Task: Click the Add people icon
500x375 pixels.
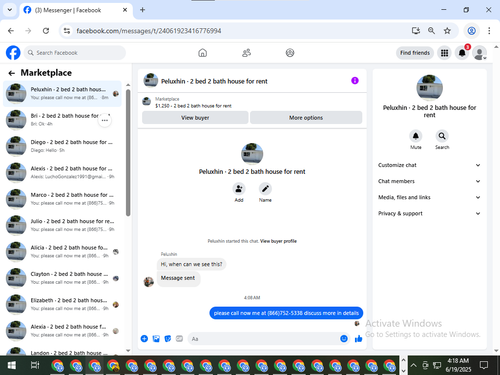Action: click(x=239, y=189)
